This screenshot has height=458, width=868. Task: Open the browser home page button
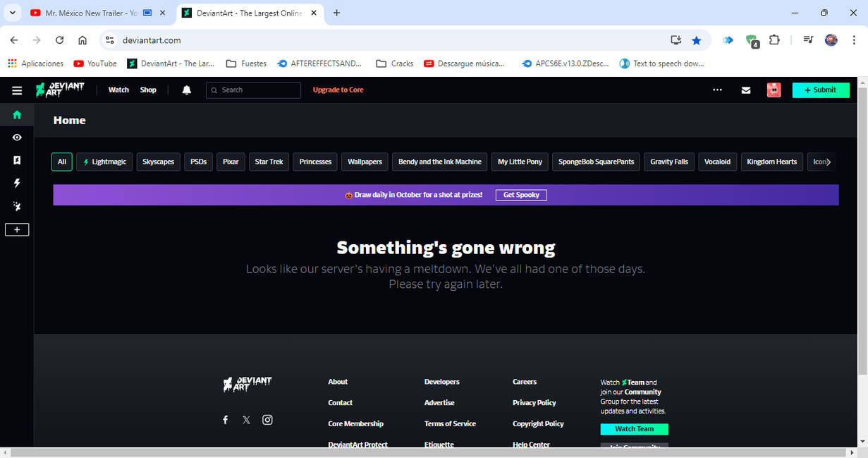click(x=82, y=40)
